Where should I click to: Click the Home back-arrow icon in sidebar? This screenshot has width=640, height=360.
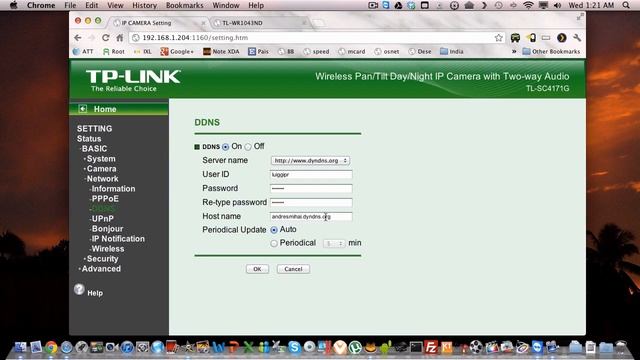[x=83, y=109]
